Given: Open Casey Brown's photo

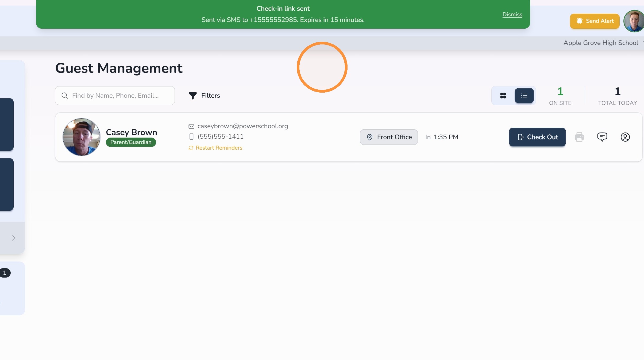Looking at the screenshot, I should click(82, 137).
